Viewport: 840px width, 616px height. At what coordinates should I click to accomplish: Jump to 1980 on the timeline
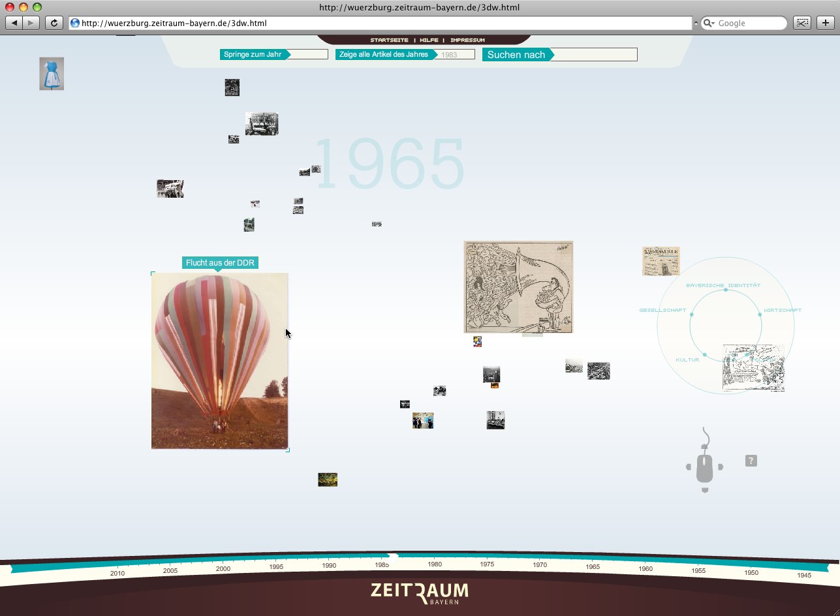click(435, 564)
